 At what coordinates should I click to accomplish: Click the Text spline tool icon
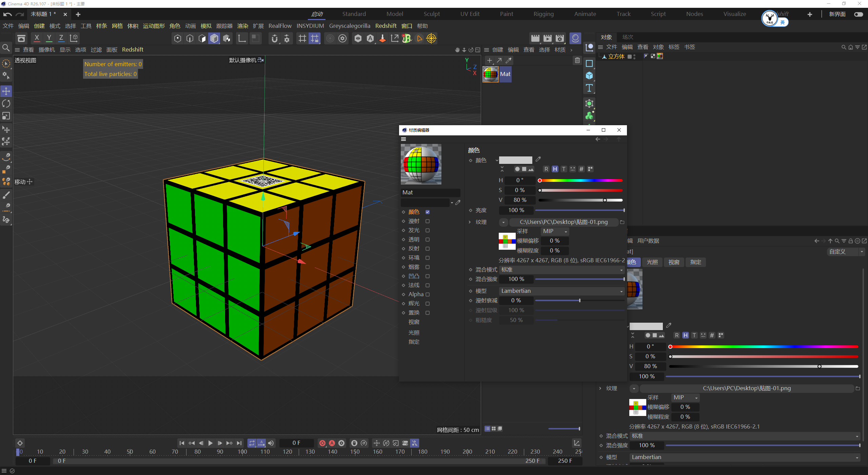[589, 88]
